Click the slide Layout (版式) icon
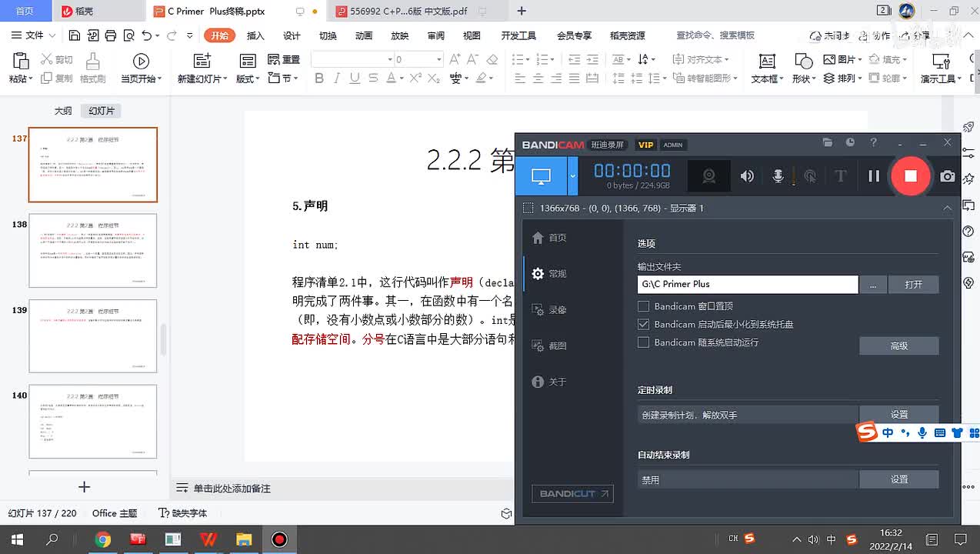Screen dimensions: 980x554 (x=248, y=61)
